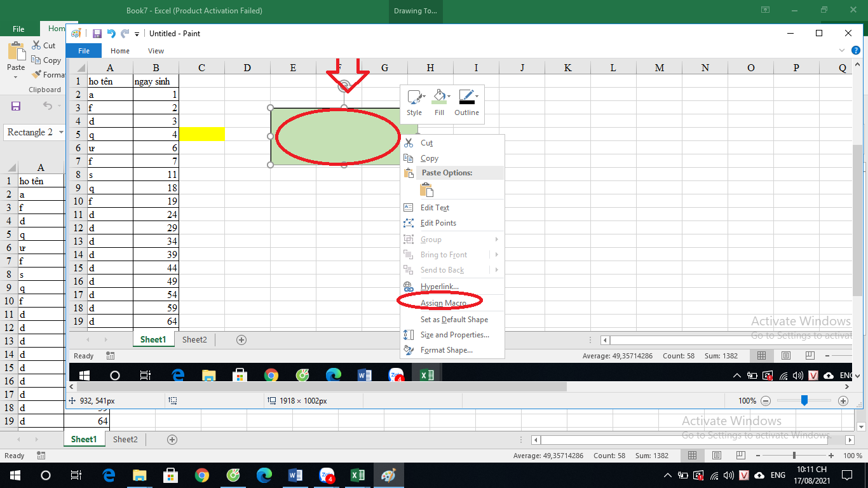
Task: Click the purple Save icon below Excel's ribbon
Action: pyautogui.click(x=16, y=106)
